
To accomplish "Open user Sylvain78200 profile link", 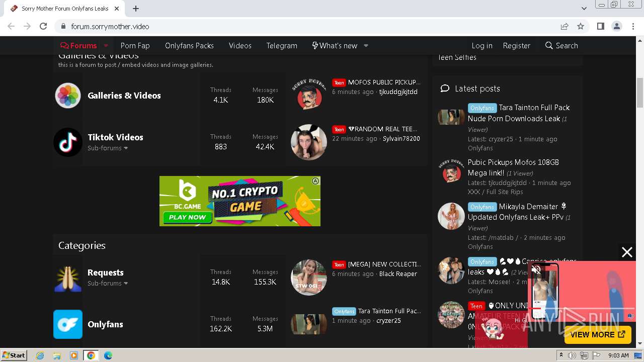I will (401, 138).
